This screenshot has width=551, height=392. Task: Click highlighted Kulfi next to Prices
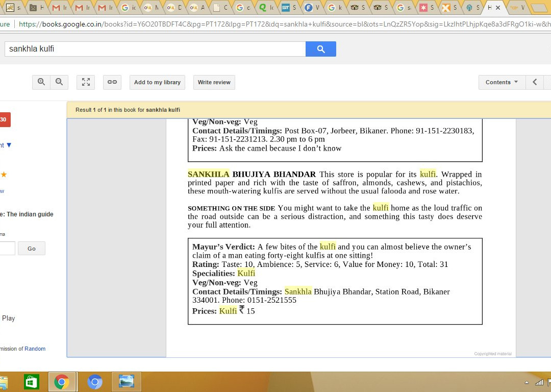(228, 311)
